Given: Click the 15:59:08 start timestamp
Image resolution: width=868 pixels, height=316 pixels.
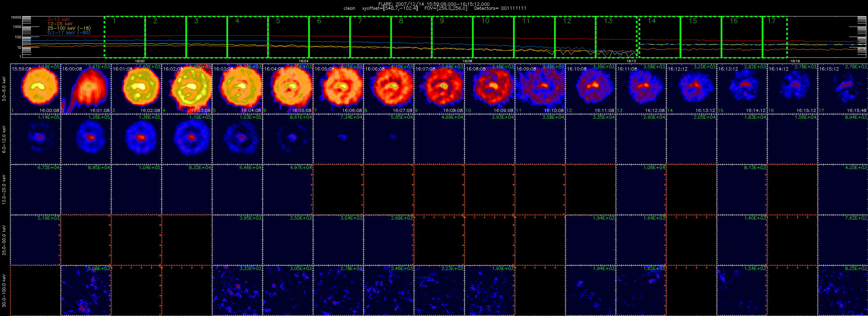Looking at the screenshot, I should (x=22, y=69).
